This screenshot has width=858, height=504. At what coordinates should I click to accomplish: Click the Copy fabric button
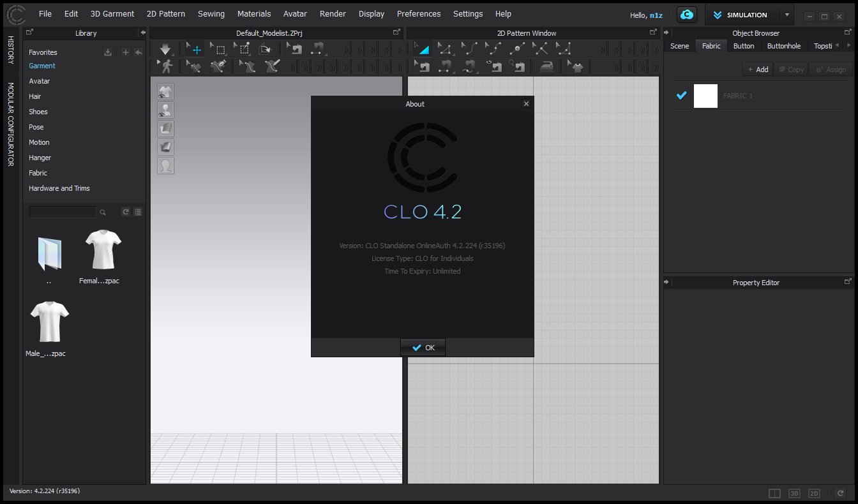click(x=791, y=70)
